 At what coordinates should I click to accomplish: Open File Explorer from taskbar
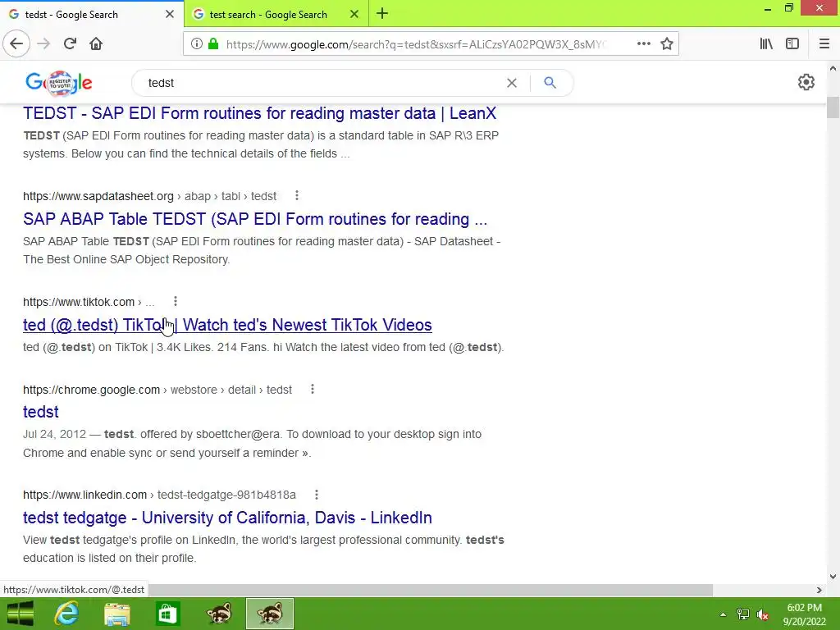116,614
